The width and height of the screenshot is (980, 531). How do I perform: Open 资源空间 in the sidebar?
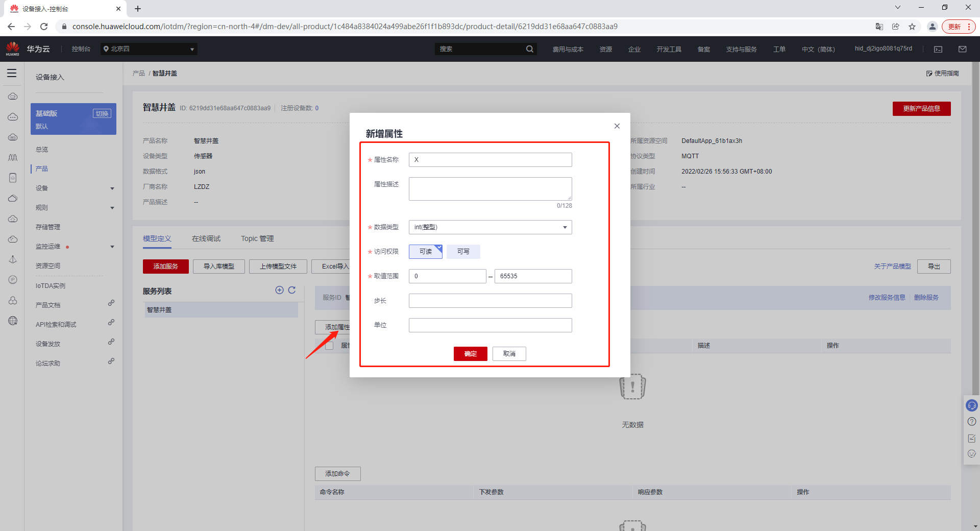pos(48,266)
